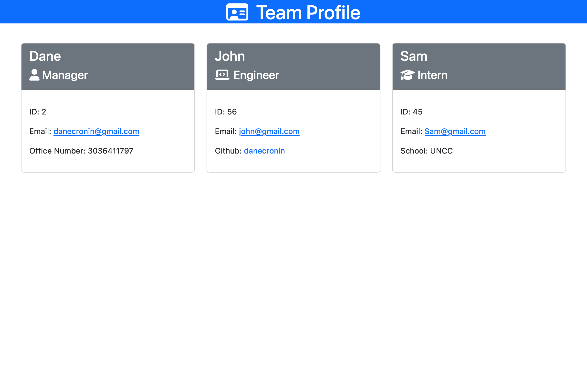Click the Engineer role label on John's card
Image resolution: width=587 pixels, height=392 pixels.
256,75
